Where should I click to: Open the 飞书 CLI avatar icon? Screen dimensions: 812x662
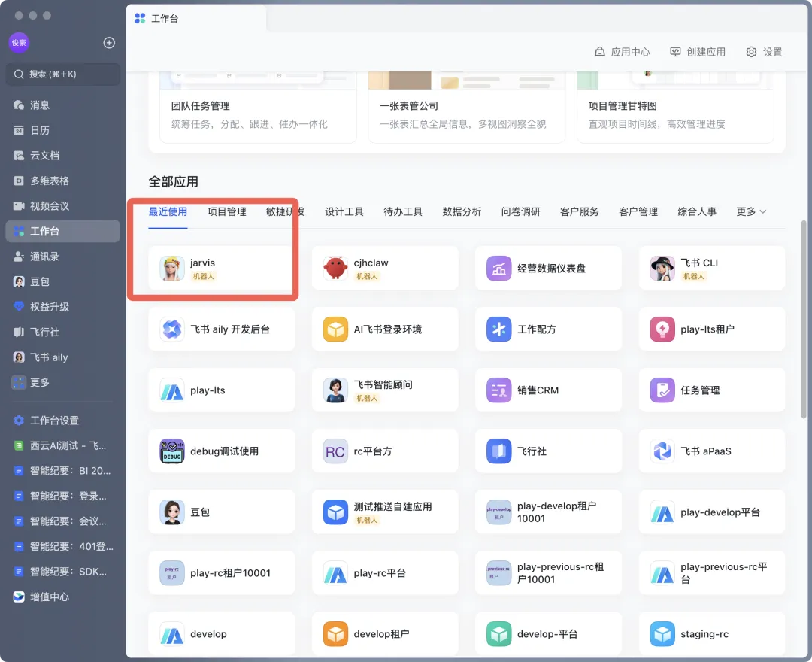click(x=662, y=269)
